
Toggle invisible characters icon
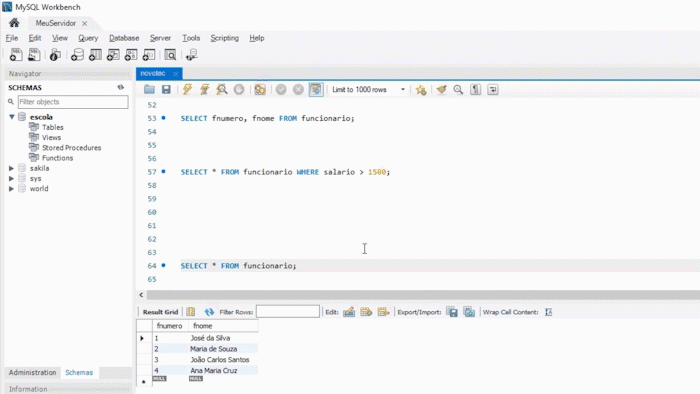475,89
